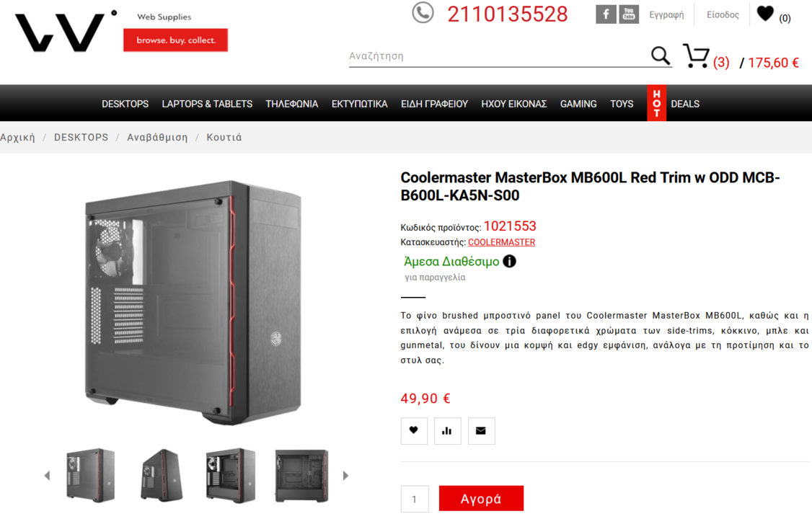Open HOT DEALS menu item

pos(674,104)
